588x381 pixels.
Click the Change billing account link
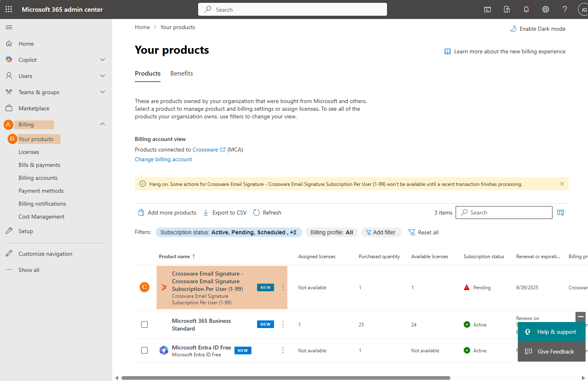(163, 159)
